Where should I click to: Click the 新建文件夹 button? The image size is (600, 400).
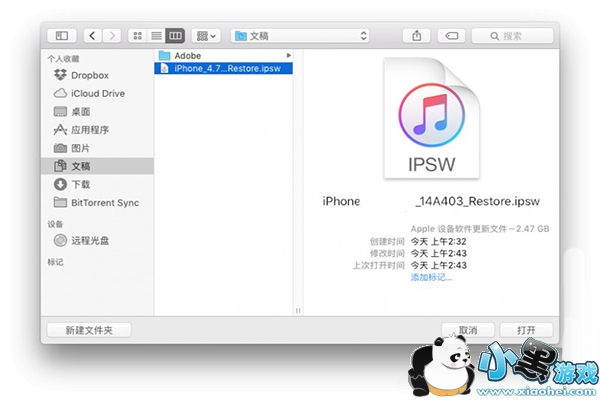[89, 330]
